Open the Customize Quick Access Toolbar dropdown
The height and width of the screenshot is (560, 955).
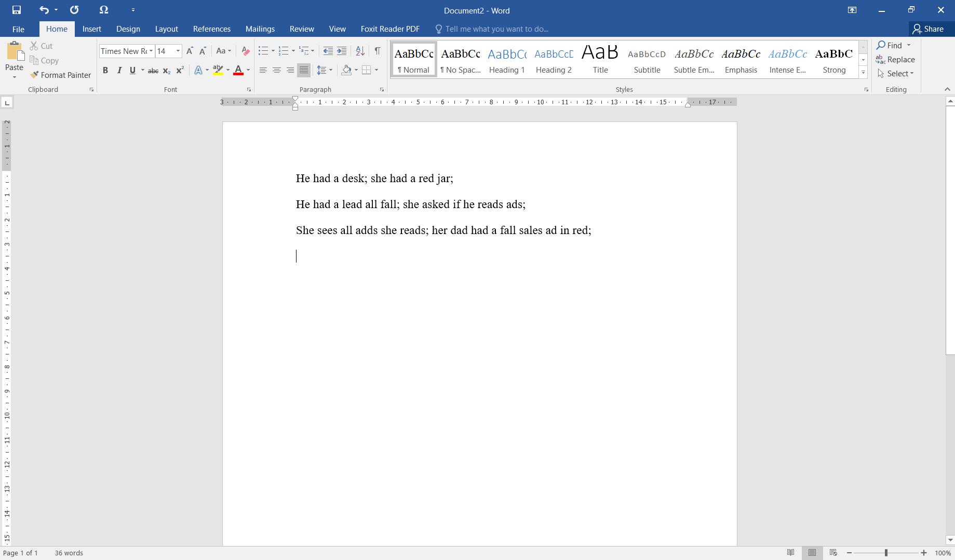pos(133,10)
